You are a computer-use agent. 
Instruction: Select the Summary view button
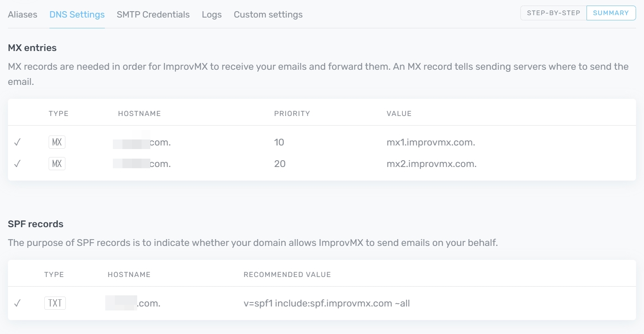[611, 13]
